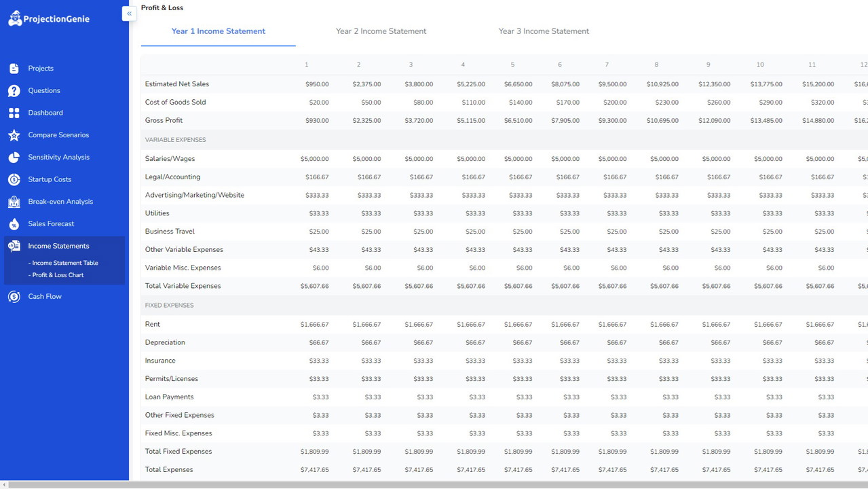This screenshot has width=868, height=489.
Task: Click month 11 gross profit $14,880.00
Action: 818,121
